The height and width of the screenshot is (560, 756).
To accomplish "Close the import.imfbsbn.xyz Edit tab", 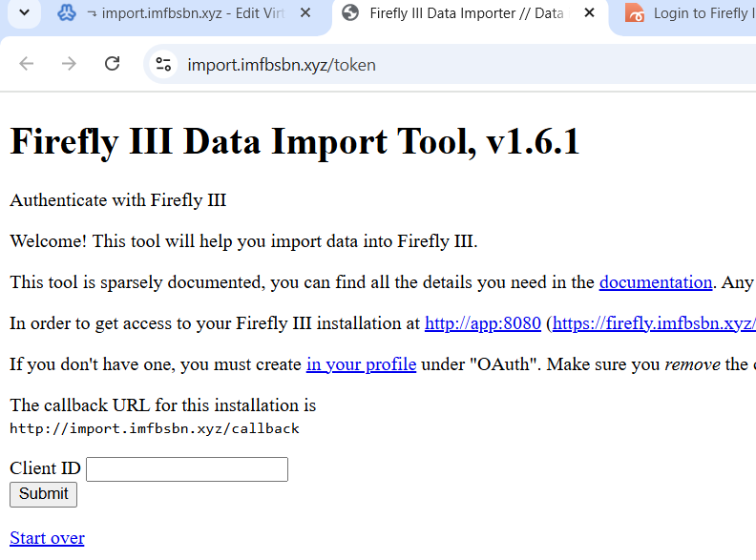I will tap(304, 14).
